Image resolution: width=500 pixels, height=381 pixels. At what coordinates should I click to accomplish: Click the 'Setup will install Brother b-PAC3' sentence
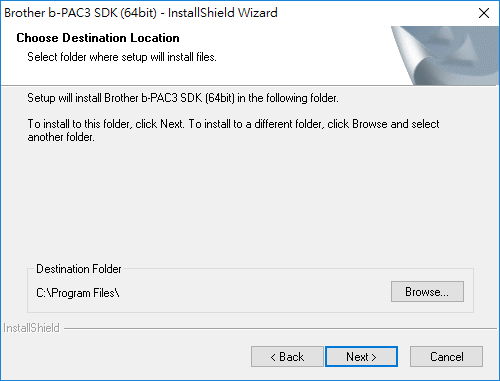pos(183,98)
